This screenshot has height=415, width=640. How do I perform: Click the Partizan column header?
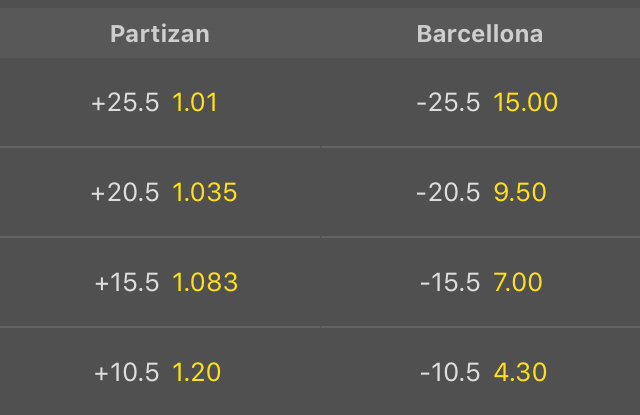160,33
